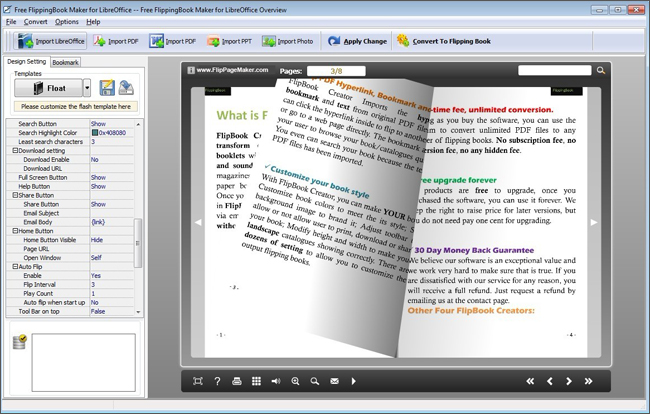
Task: Click the thumbnails grid icon
Action: pos(256,381)
